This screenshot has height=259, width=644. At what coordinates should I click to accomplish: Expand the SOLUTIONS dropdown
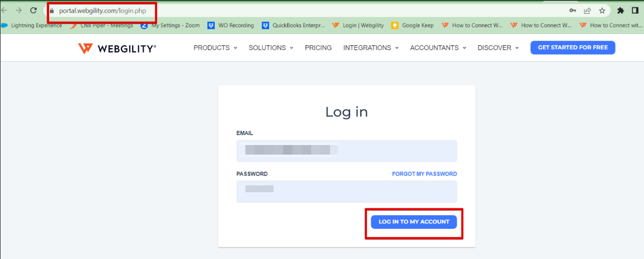tap(271, 48)
